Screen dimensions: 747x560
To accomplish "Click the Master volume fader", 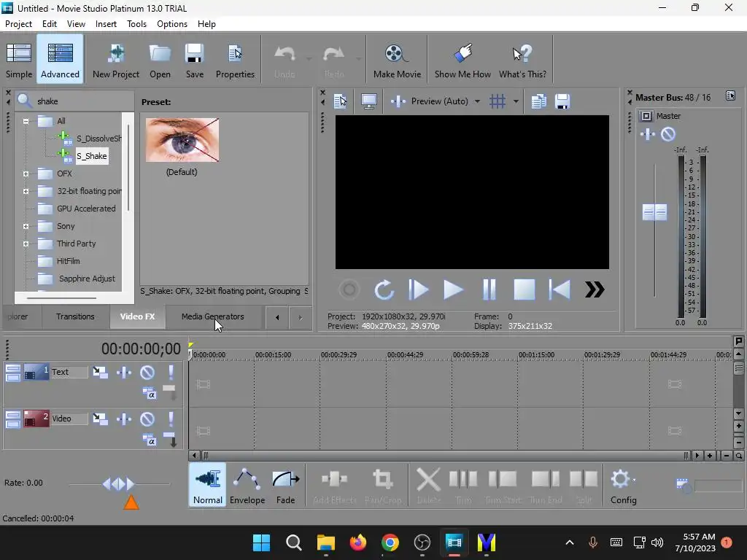I will [654, 212].
